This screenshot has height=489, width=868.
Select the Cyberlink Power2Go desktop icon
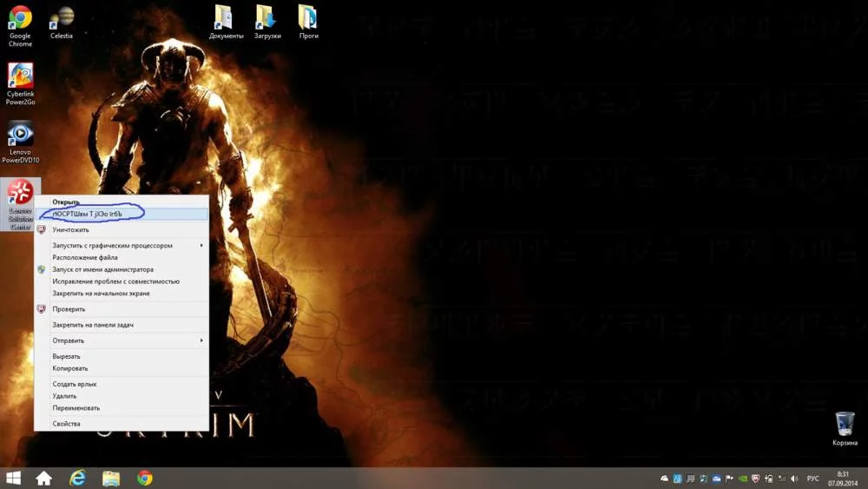pos(21,83)
